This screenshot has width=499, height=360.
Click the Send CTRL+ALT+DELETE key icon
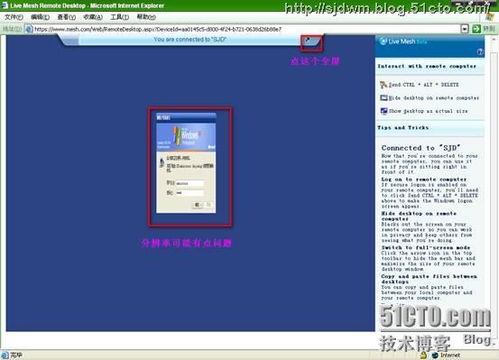[383, 85]
